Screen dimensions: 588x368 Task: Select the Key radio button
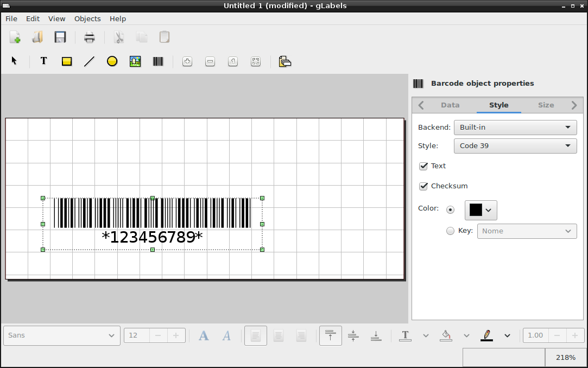tap(451, 231)
